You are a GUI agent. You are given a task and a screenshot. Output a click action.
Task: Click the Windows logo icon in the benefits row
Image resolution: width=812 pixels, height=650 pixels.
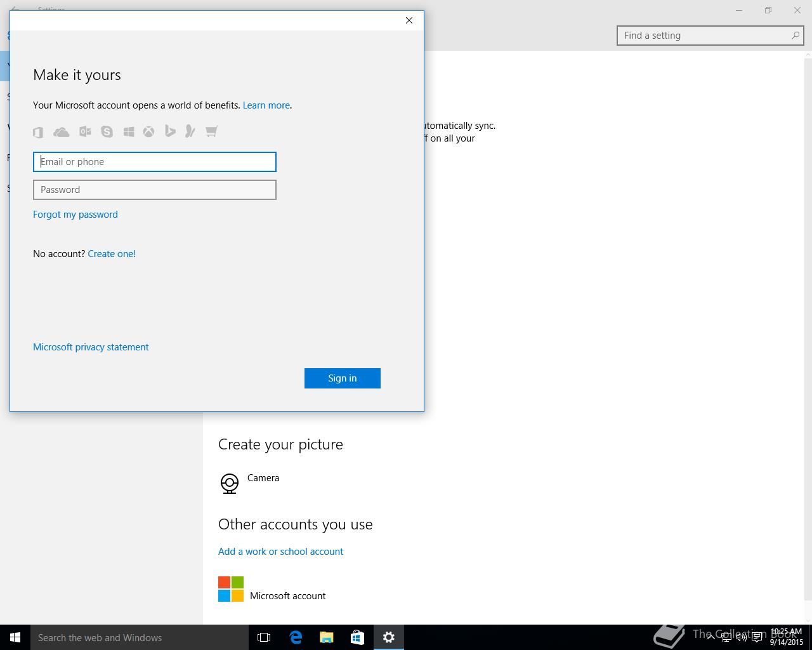(129, 131)
